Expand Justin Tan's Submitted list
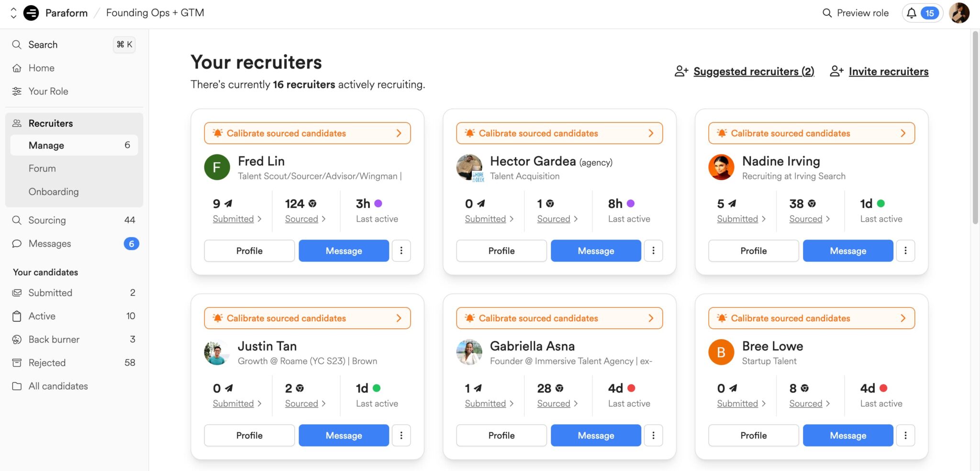The image size is (980, 471). [234, 403]
